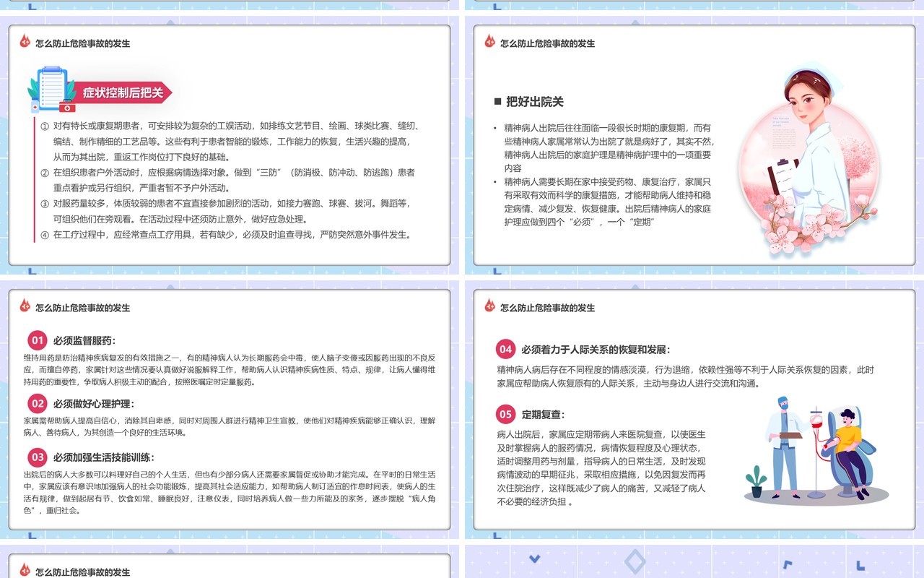Click the paragraph starting 精神病人病后存在不同程度

[x=685, y=376]
